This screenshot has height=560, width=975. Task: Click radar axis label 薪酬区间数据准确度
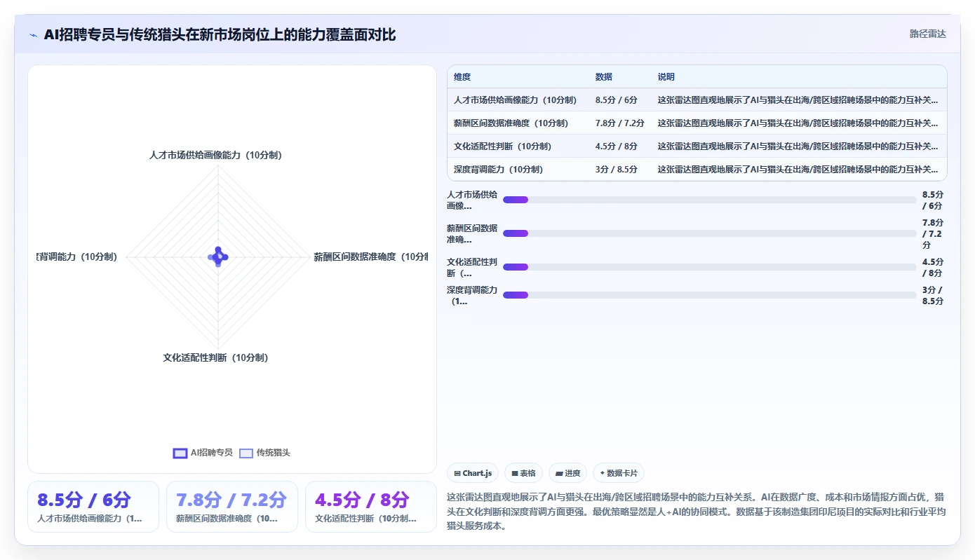point(370,257)
